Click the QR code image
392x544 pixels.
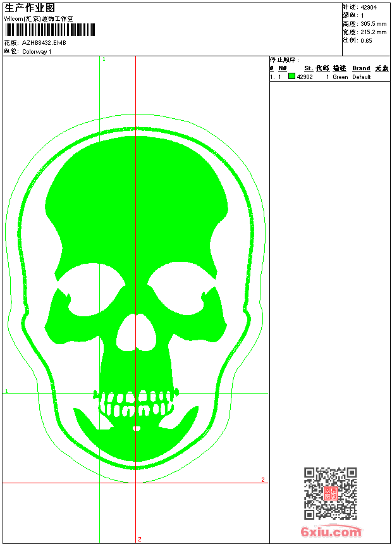[330, 493]
